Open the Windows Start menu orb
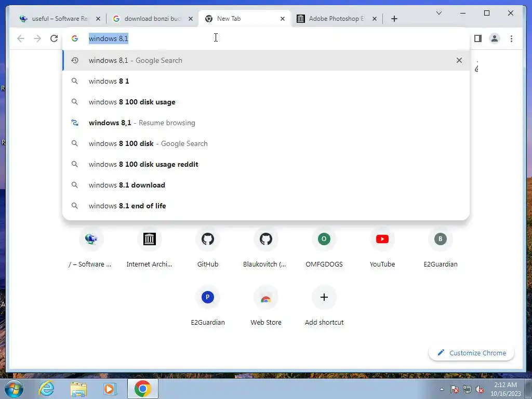This screenshot has width=532, height=399. [x=14, y=389]
